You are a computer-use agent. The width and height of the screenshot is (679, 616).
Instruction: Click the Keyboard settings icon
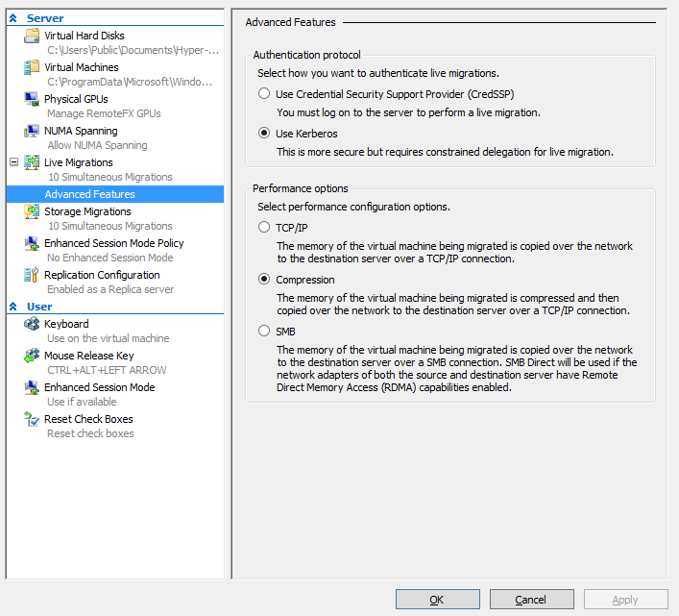[x=32, y=325]
